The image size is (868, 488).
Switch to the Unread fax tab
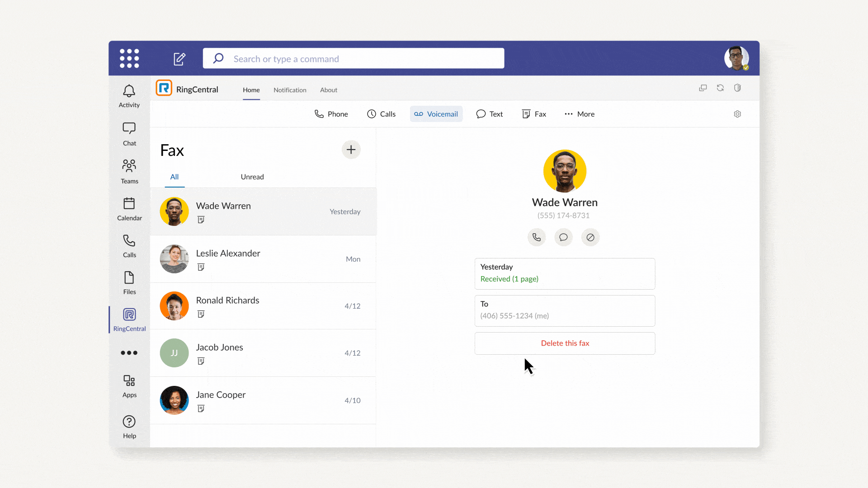tap(252, 177)
